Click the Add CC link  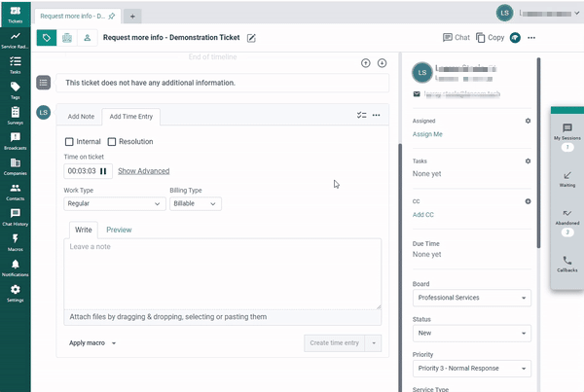pyautogui.click(x=422, y=214)
